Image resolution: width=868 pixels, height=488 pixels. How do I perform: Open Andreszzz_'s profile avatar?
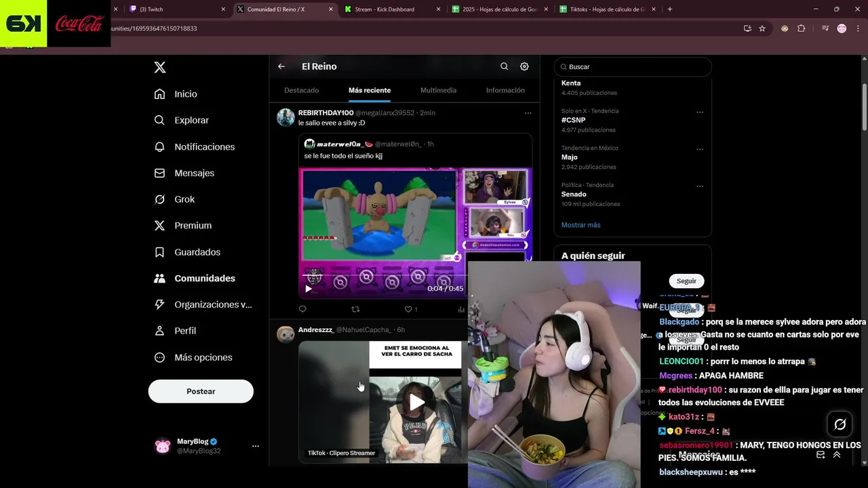(285, 334)
